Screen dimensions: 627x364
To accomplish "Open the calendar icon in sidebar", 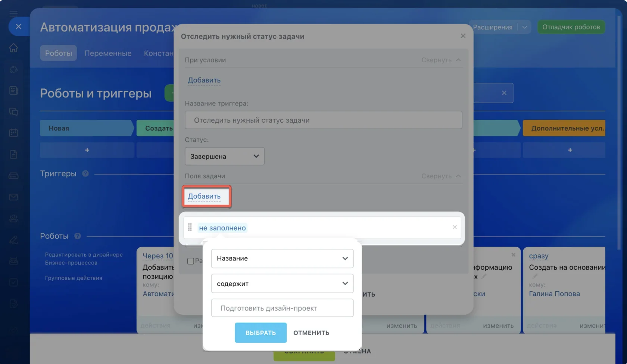I will (13, 133).
